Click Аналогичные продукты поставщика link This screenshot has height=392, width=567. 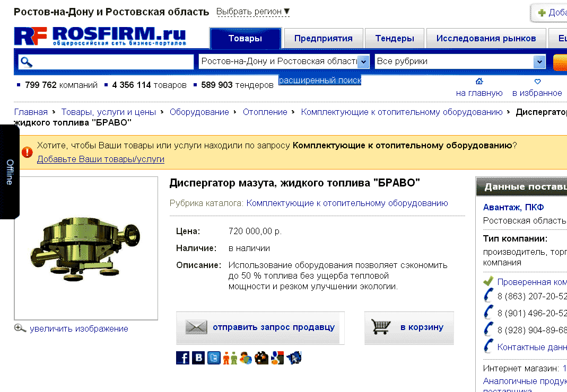[x=525, y=386]
